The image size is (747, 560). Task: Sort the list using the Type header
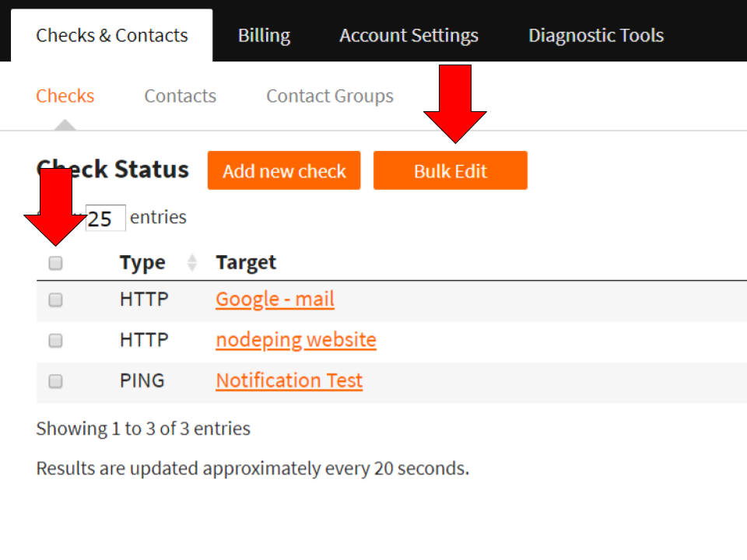click(x=142, y=263)
